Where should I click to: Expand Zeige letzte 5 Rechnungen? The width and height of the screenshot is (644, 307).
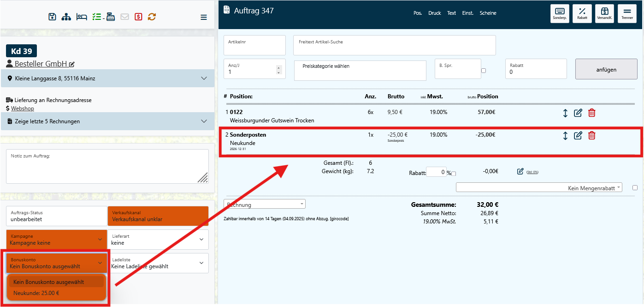point(204,121)
